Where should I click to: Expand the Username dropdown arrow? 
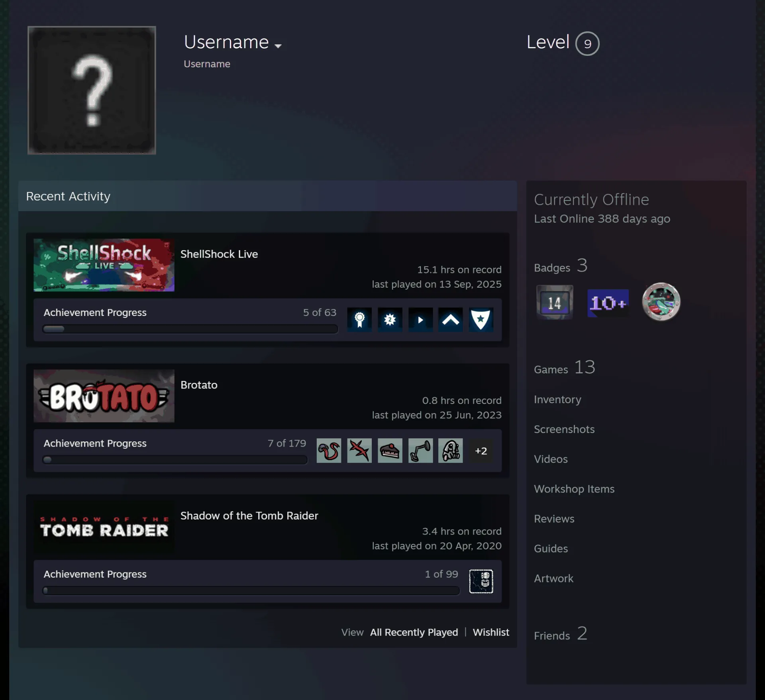pos(278,46)
